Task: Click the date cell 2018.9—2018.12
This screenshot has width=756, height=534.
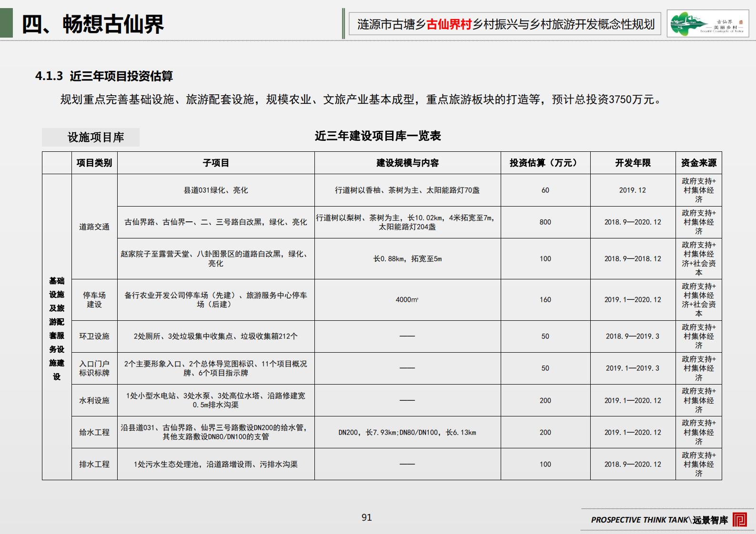Action: pyautogui.click(x=633, y=258)
